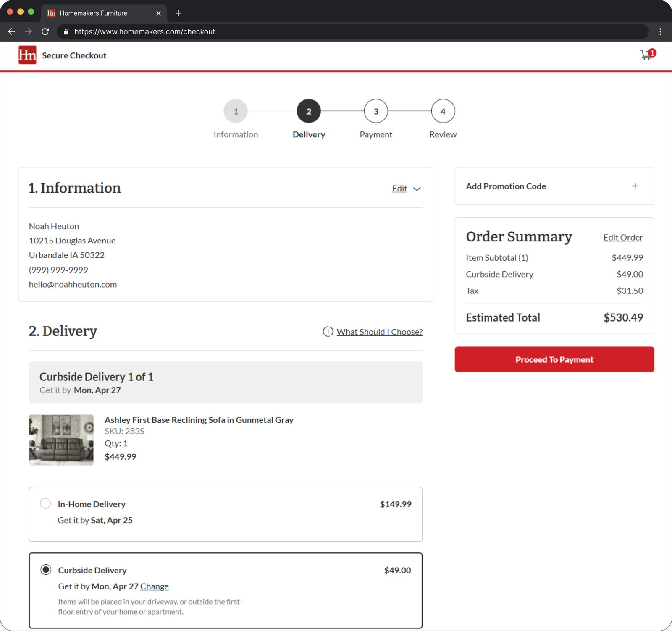This screenshot has height=631, width=672.
Task: Open the browser three-dot menu
Action: tap(660, 31)
